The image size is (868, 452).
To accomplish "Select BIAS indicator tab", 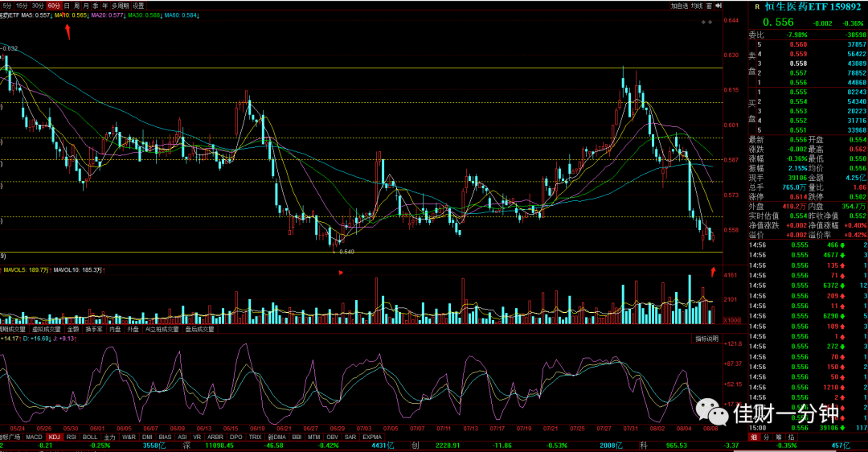I will [x=165, y=437].
